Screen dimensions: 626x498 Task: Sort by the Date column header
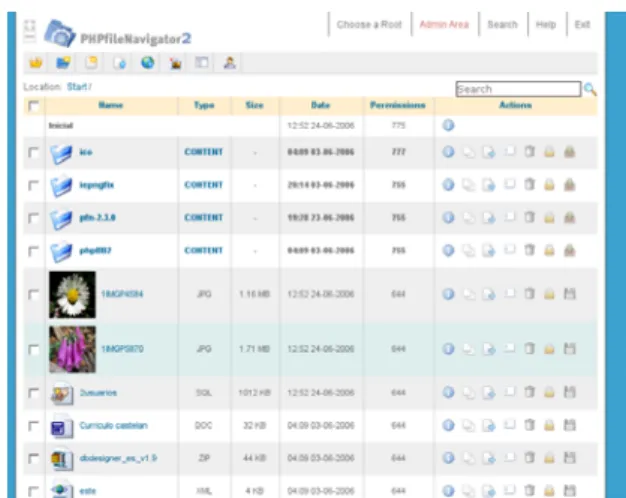click(321, 105)
